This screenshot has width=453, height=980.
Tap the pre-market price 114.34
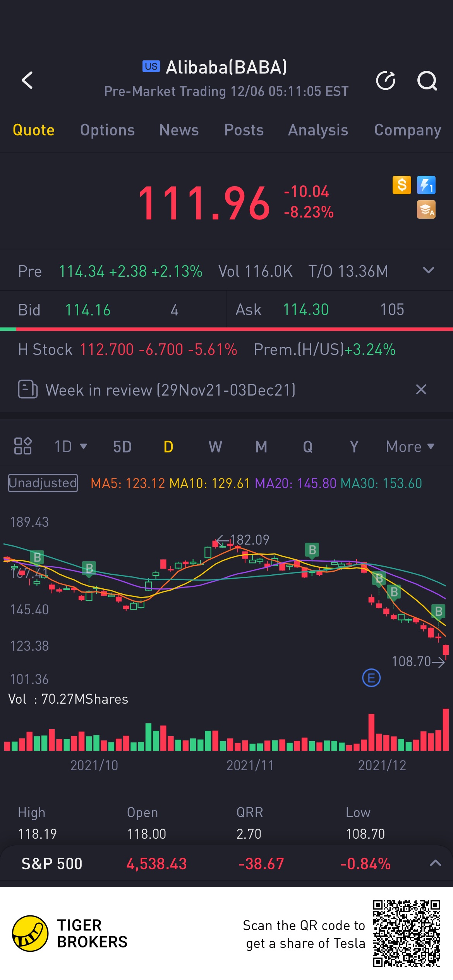(x=82, y=271)
